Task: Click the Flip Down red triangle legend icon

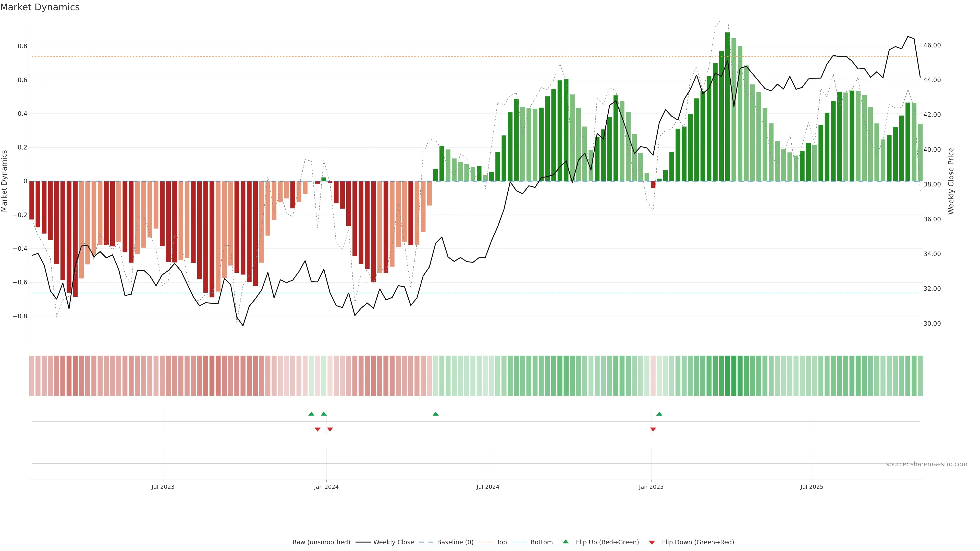Action: point(652,543)
